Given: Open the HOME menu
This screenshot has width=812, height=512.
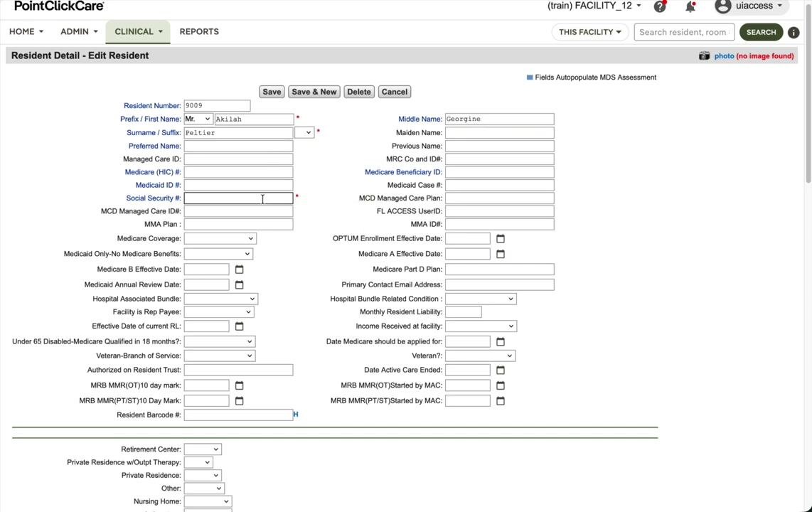Looking at the screenshot, I should 26,31.
